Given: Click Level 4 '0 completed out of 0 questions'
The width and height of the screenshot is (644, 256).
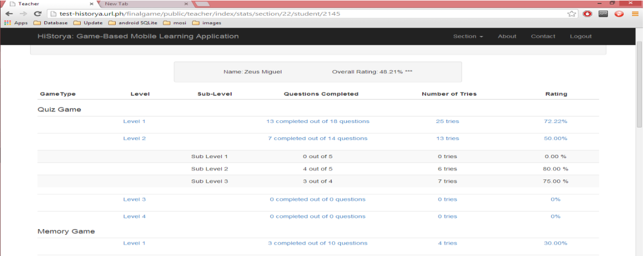Looking at the screenshot, I should click(317, 217).
